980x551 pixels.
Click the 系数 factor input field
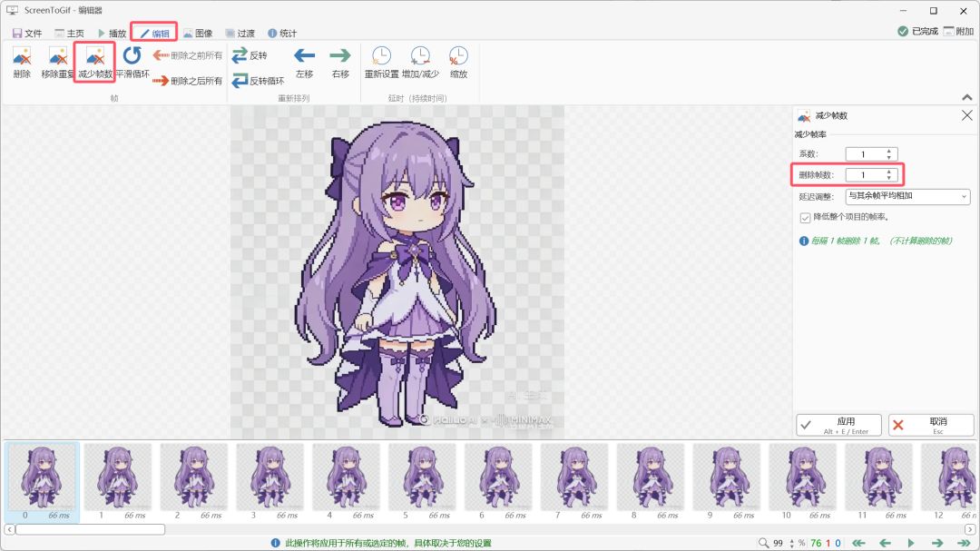pyautogui.click(x=871, y=153)
